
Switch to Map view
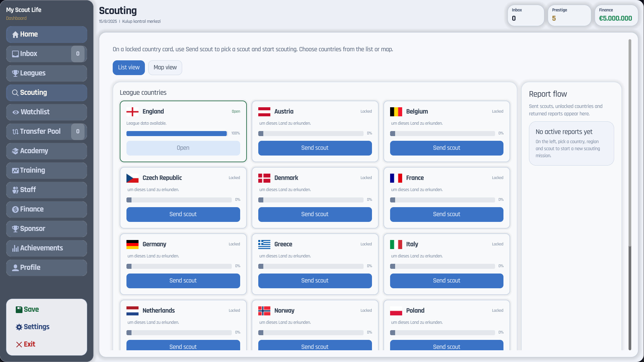coord(165,68)
